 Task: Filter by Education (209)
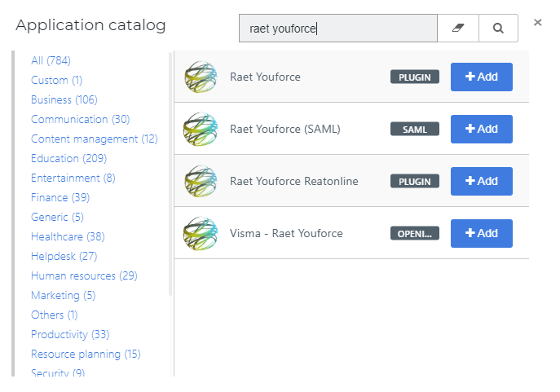pos(69,158)
